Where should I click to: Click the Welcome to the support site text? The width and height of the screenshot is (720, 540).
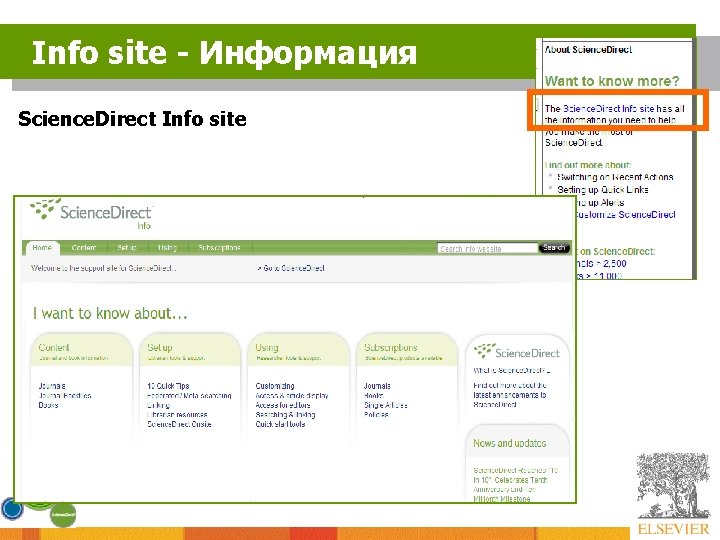[x=103, y=268]
